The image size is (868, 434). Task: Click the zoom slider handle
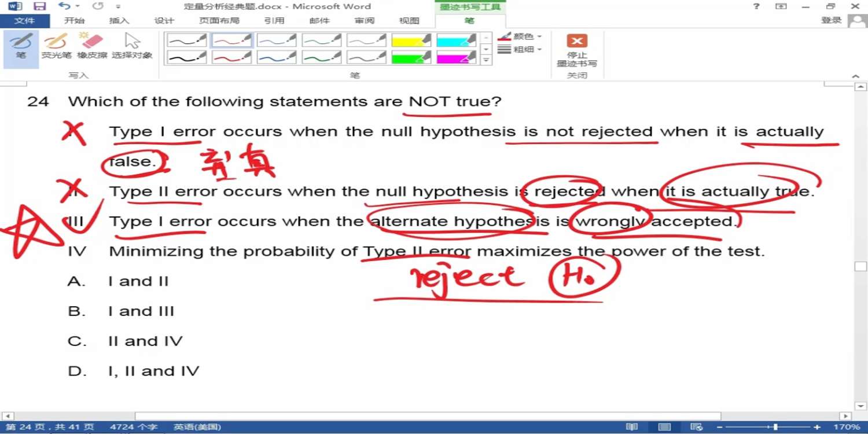[x=775, y=427]
